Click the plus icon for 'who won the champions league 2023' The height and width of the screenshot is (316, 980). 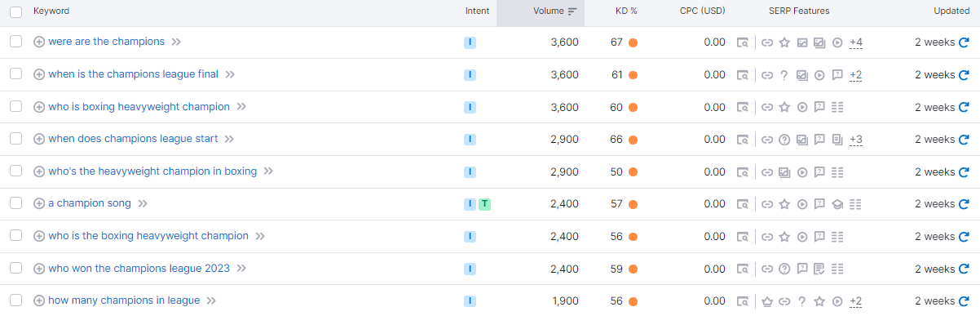pyautogui.click(x=39, y=269)
